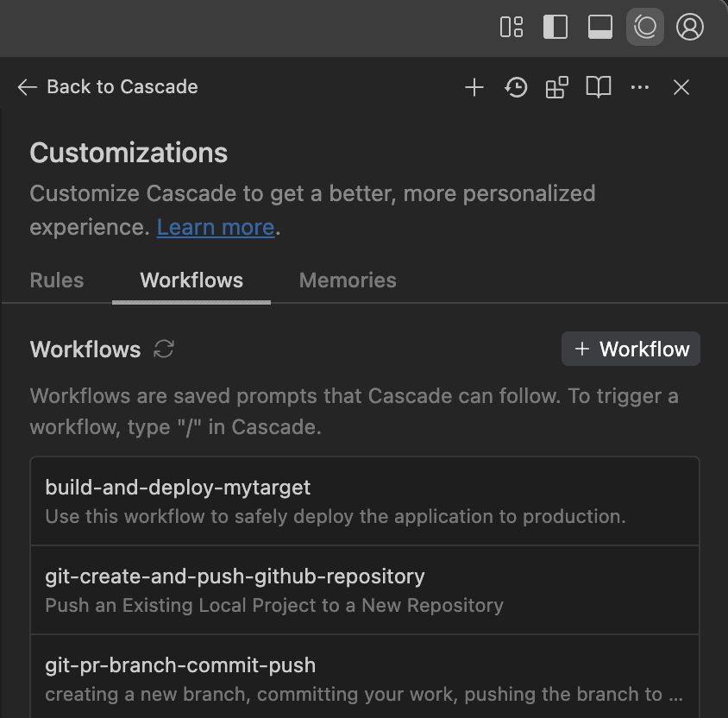This screenshot has width=728, height=718.
Task: Open the more options ellipsis menu
Action: (x=640, y=87)
